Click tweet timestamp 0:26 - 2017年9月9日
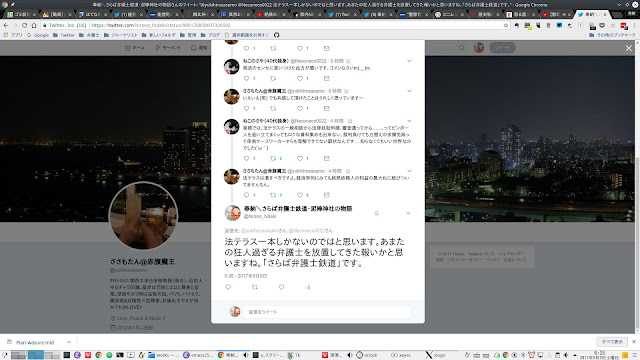This screenshot has width=640, height=360. (246, 276)
